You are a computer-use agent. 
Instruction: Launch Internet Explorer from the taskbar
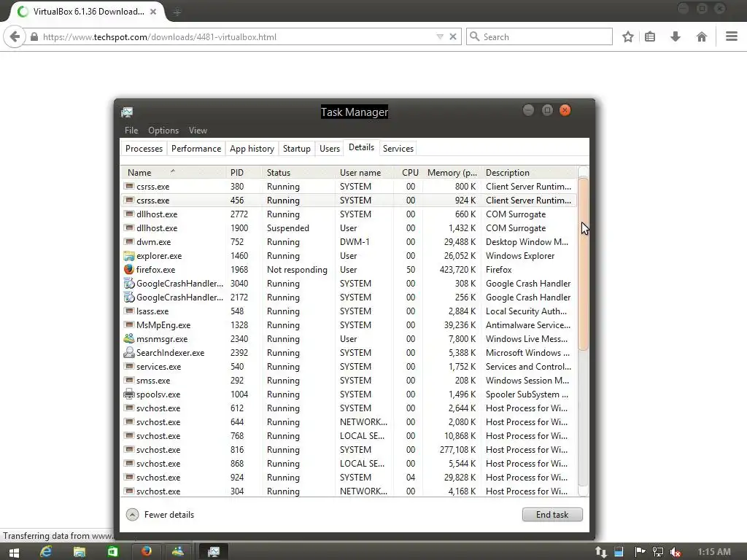pyautogui.click(x=46, y=551)
